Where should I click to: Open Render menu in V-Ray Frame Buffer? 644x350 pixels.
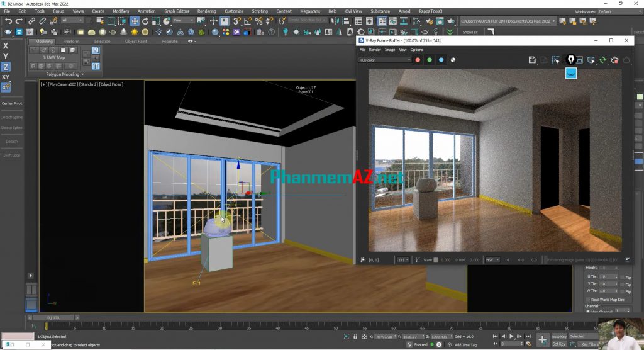click(375, 50)
